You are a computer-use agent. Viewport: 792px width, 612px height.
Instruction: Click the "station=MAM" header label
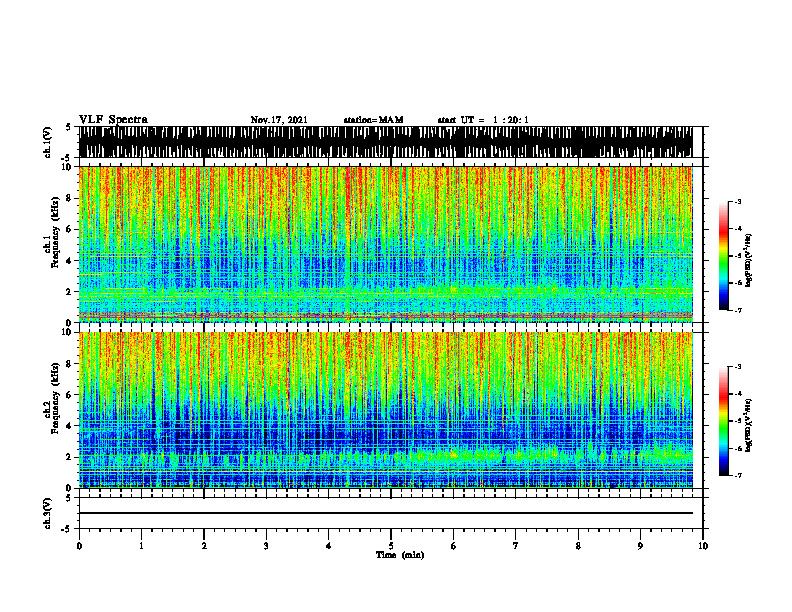point(373,120)
